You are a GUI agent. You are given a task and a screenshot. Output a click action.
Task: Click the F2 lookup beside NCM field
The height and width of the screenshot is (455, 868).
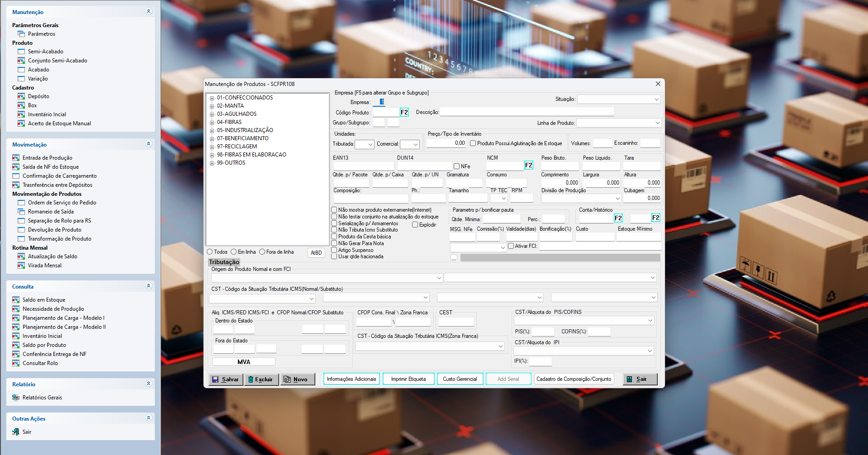529,165
